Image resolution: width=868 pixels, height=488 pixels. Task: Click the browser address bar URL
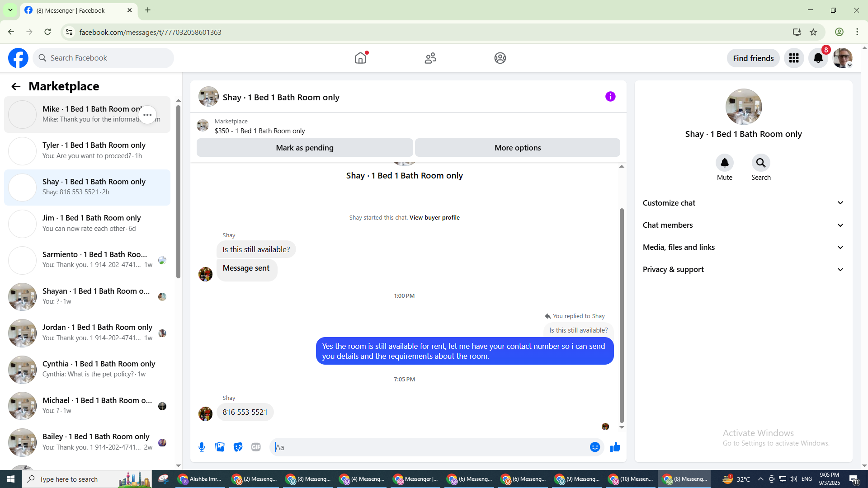[150, 32]
